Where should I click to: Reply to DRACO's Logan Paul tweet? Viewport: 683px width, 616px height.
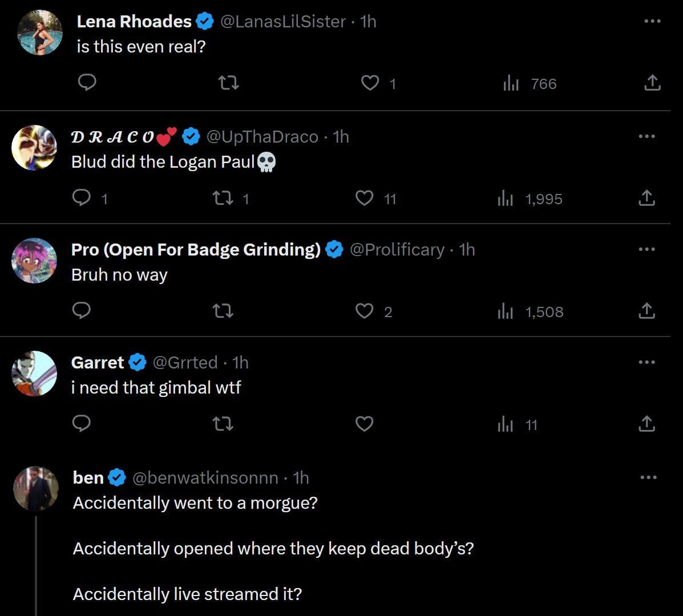coord(82,198)
